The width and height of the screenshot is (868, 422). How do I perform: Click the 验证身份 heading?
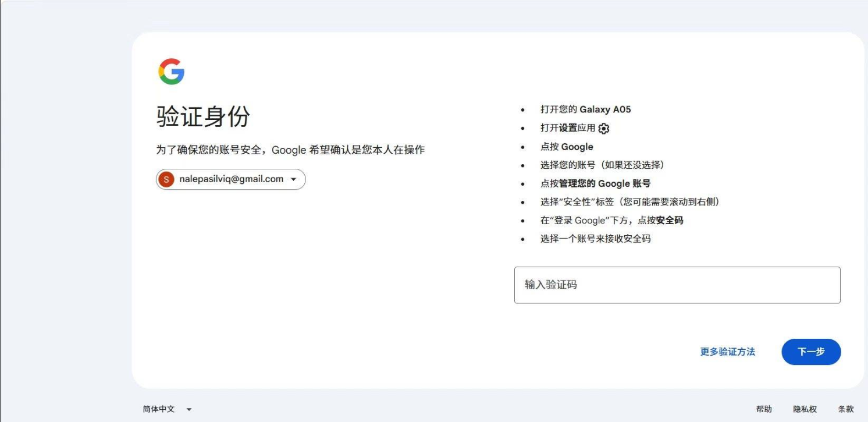[x=203, y=116]
